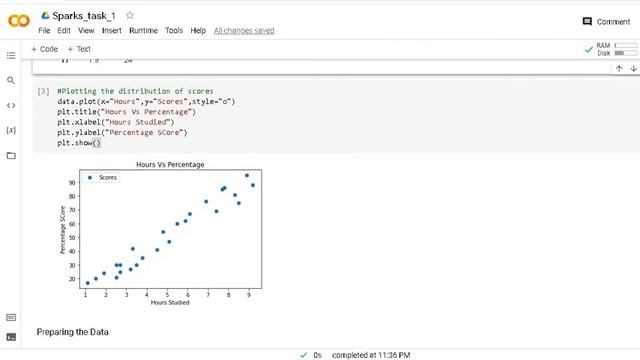Open the Edit menu
This screenshot has width=640, height=360.
[x=64, y=31]
